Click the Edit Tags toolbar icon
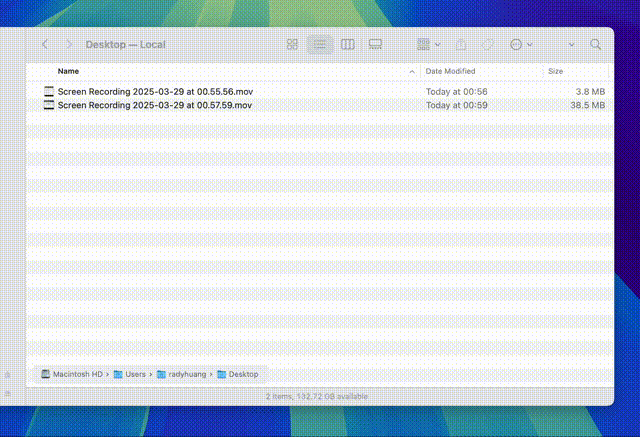Image resolution: width=640 pixels, height=437 pixels. [487, 44]
